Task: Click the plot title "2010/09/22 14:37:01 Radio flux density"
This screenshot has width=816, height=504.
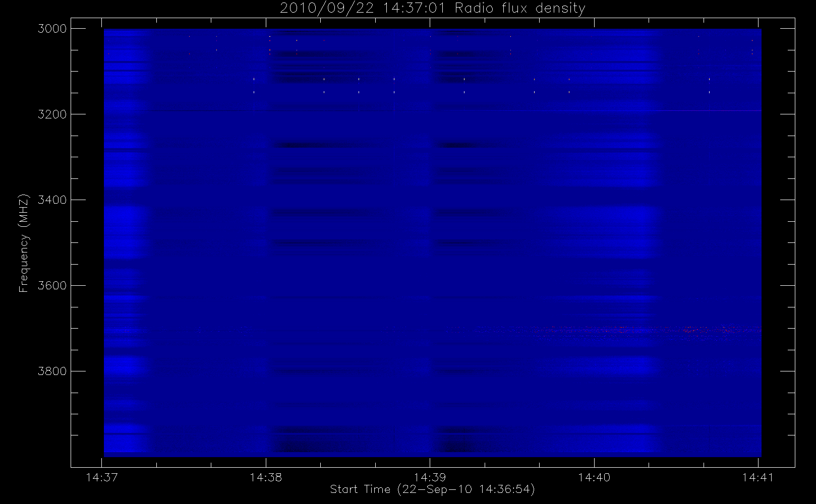Action: point(432,9)
